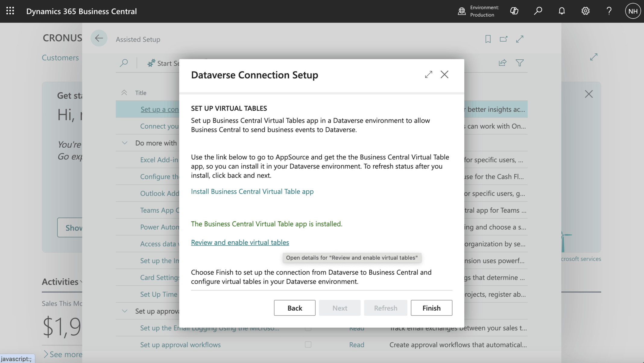Open the Settings gear icon
The image size is (644, 363).
pos(585,11)
